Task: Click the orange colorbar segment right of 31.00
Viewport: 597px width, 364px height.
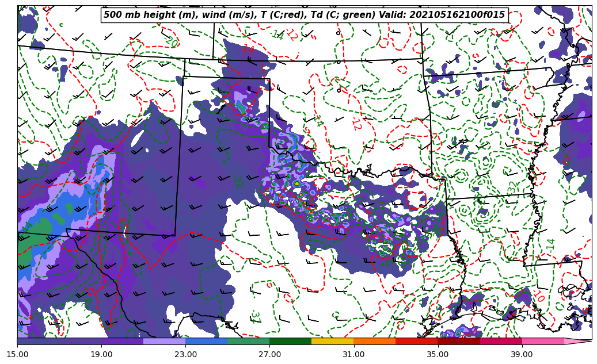Action: click(x=374, y=341)
